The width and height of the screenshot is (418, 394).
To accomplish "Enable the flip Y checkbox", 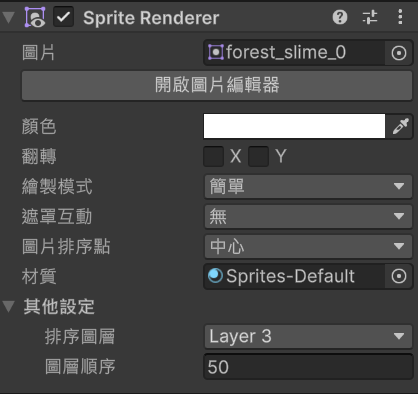I will point(258,156).
